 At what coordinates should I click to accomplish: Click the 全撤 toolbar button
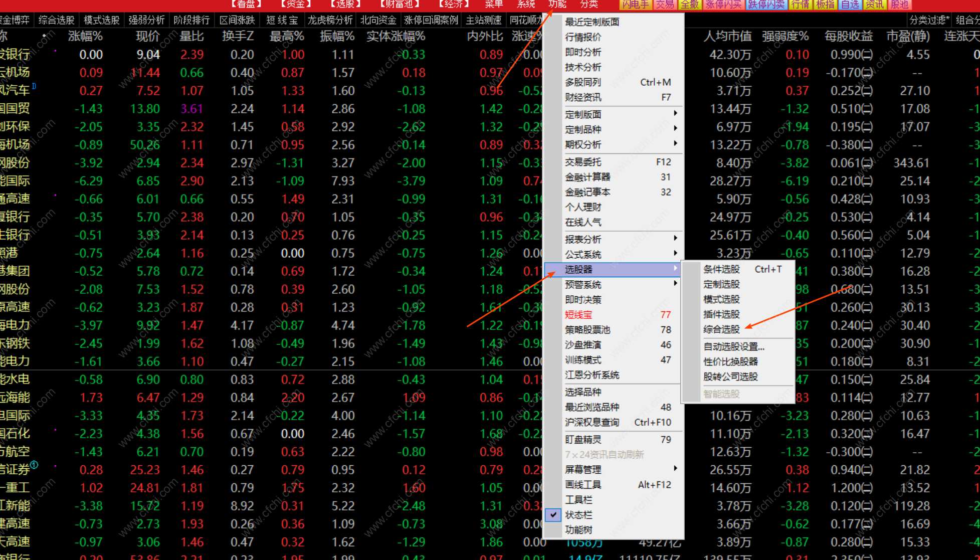click(690, 5)
